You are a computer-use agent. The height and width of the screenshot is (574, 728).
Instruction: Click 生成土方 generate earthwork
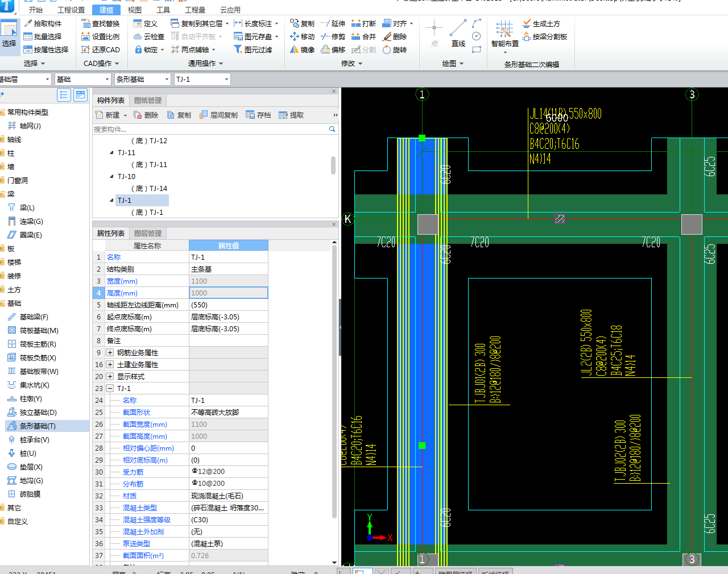[x=541, y=23]
